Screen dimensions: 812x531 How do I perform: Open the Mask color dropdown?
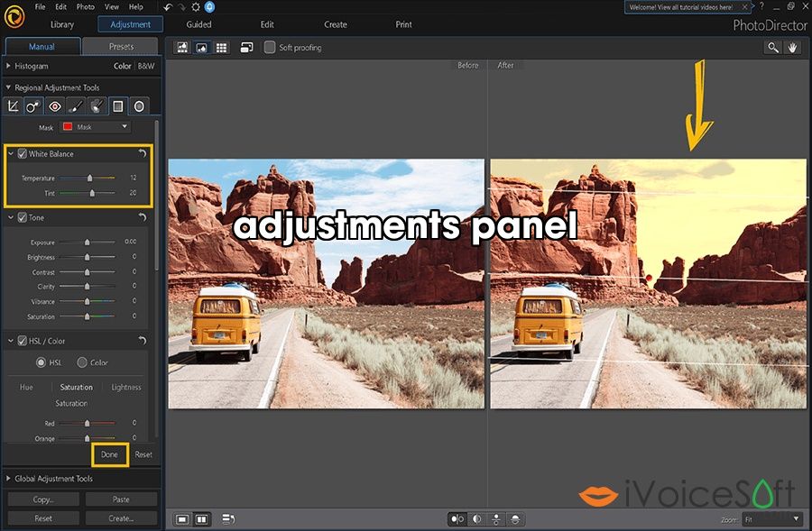tap(96, 127)
